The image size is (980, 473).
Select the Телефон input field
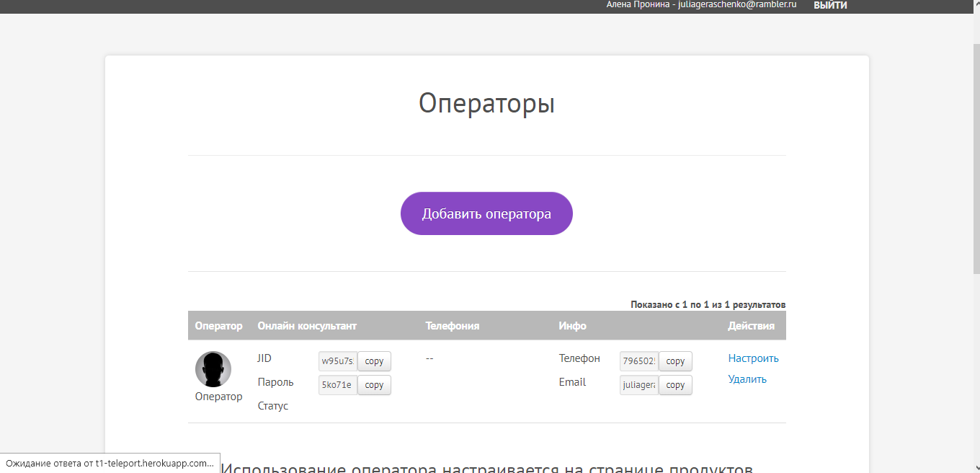pos(638,361)
